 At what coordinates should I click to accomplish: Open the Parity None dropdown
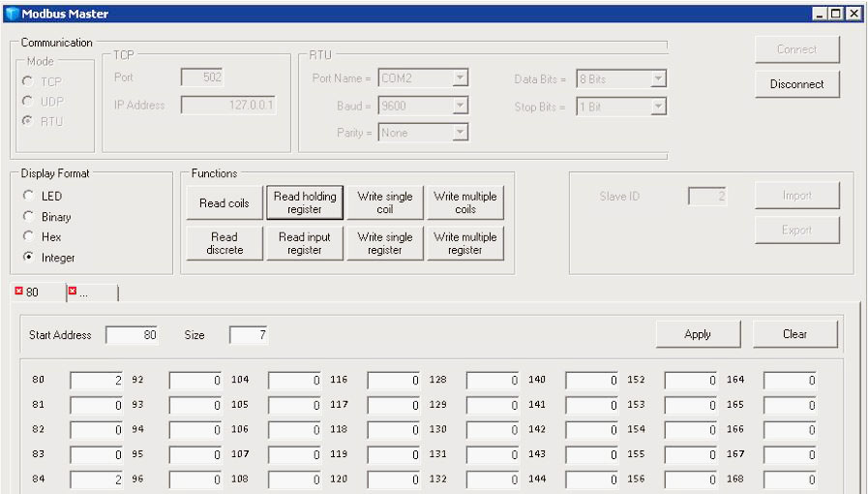point(460,133)
